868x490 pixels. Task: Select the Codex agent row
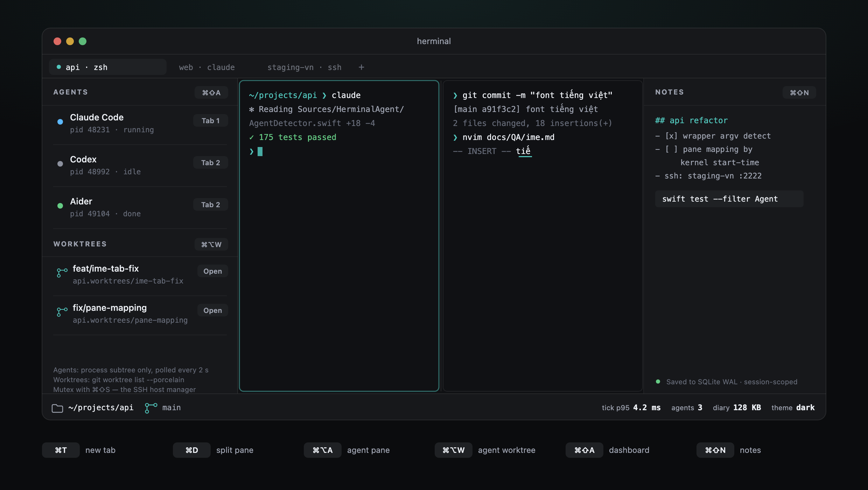click(140, 165)
